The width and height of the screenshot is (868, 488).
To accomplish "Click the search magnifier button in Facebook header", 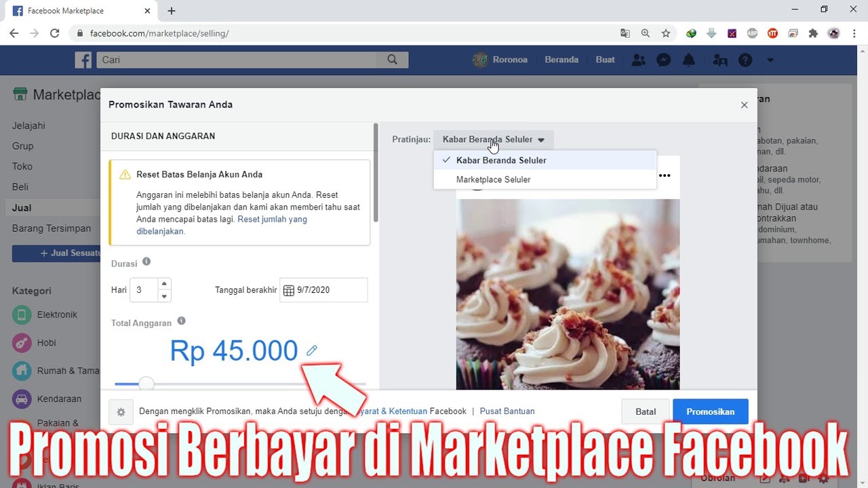I will click(x=393, y=60).
